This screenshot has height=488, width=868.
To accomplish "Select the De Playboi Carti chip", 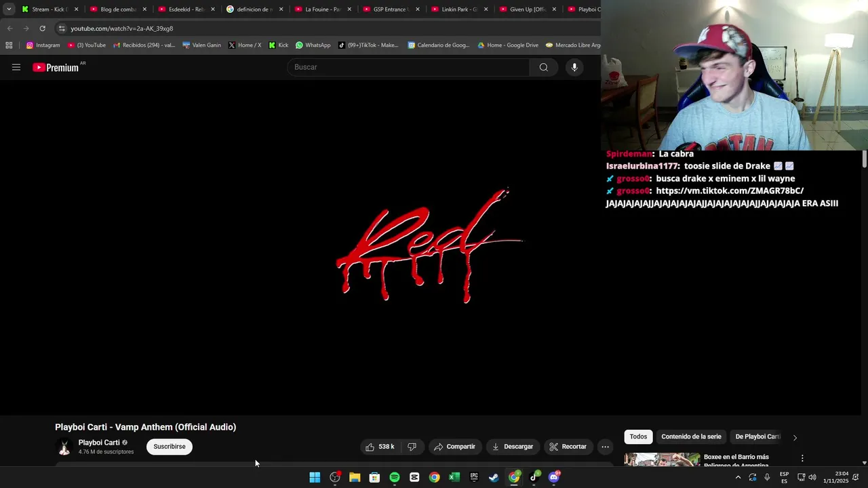I will pyautogui.click(x=758, y=437).
